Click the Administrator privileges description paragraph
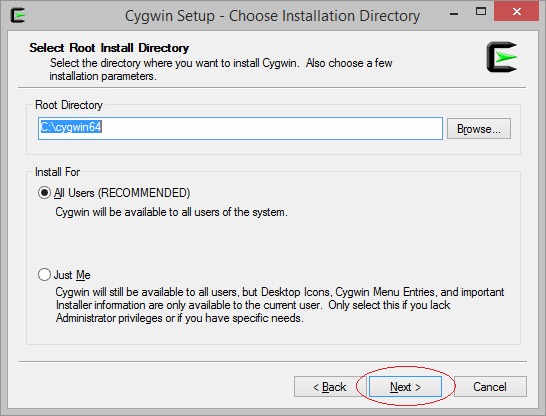 pyautogui.click(x=280, y=305)
